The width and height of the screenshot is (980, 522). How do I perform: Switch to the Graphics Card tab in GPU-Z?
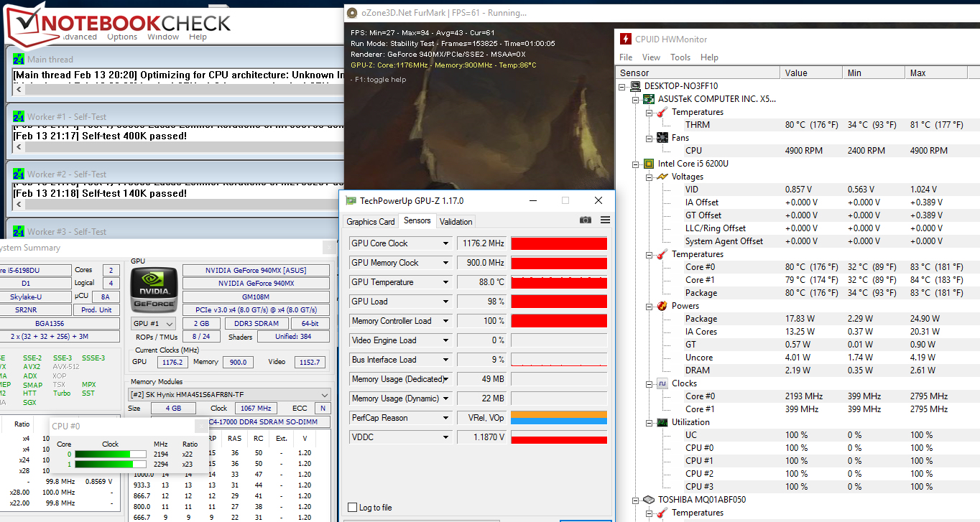(371, 222)
